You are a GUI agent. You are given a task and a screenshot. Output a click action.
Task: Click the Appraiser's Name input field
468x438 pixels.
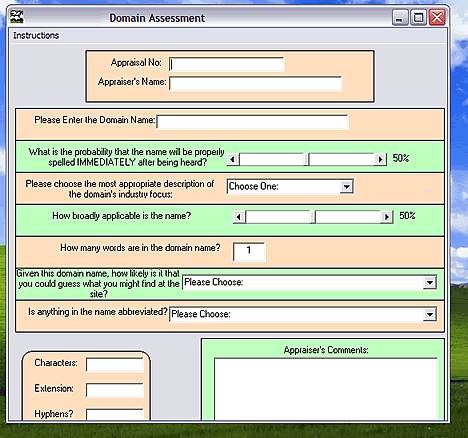(x=256, y=83)
